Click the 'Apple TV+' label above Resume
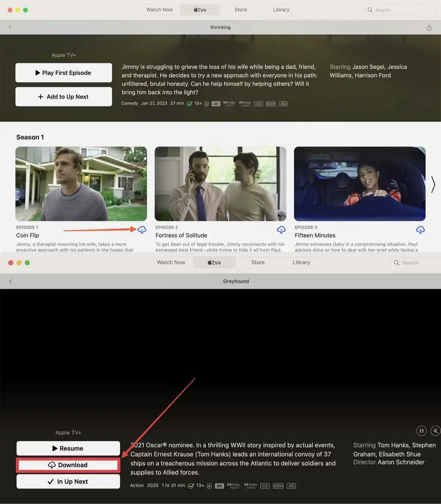Image resolution: width=441 pixels, height=504 pixels. coord(68,433)
